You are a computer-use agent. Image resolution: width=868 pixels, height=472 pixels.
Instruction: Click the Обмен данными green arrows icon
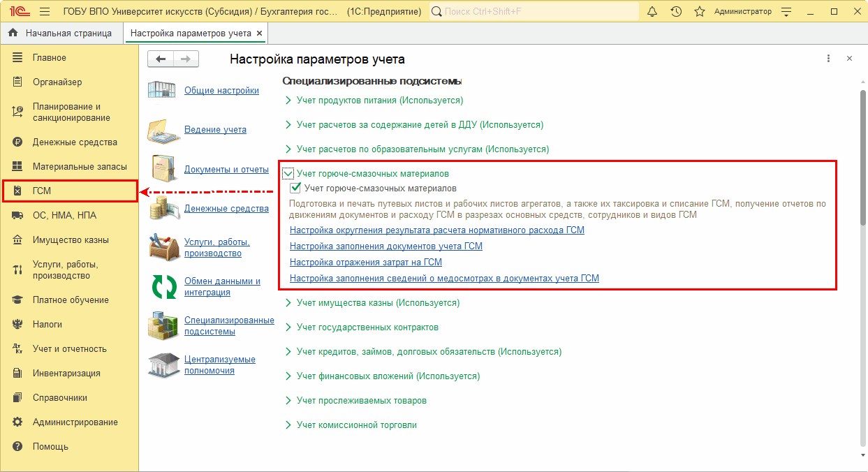164,286
